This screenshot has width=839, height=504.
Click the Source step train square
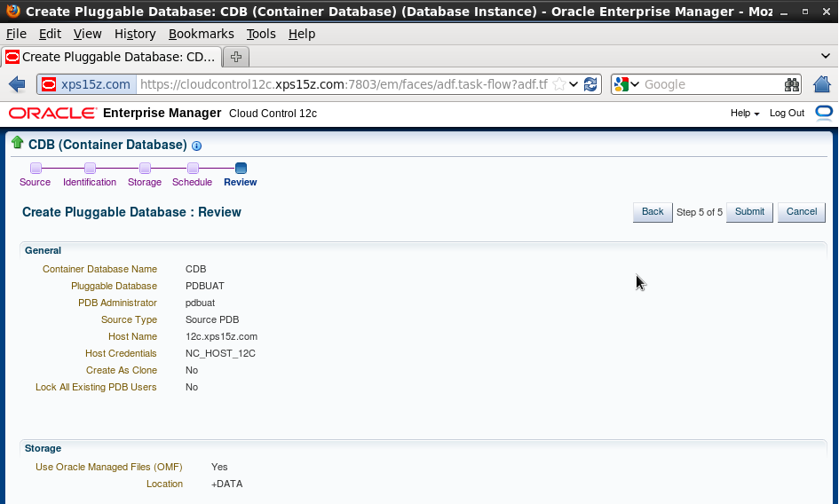tap(36, 168)
